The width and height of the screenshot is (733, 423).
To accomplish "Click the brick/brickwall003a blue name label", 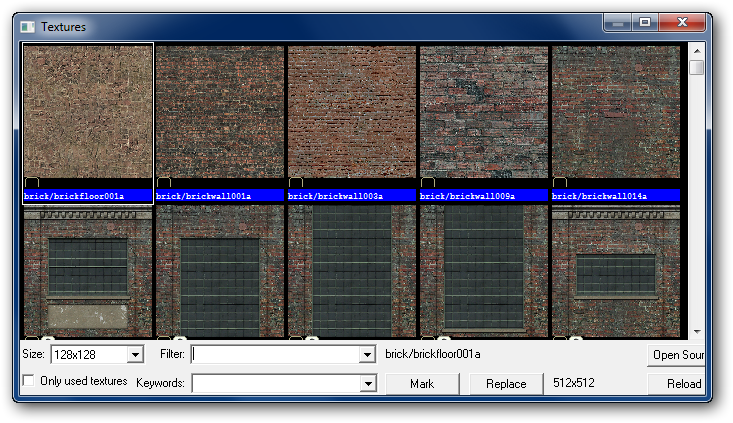I will coord(352,197).
